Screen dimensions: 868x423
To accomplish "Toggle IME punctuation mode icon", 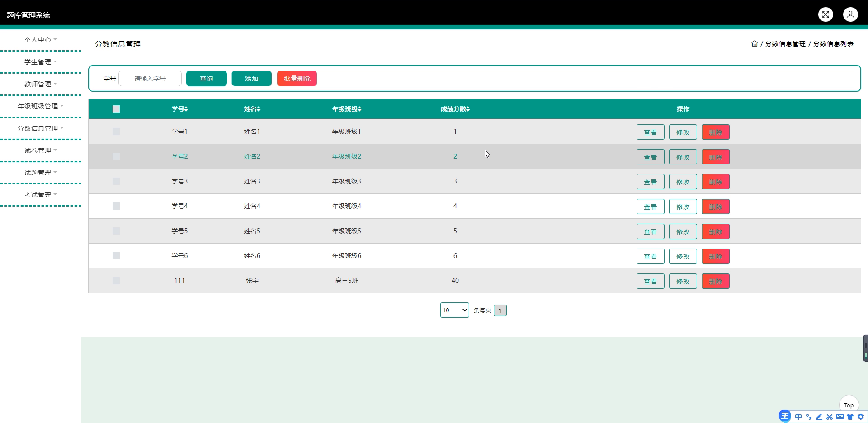I will pyautogui.click(x=809, y=417).
